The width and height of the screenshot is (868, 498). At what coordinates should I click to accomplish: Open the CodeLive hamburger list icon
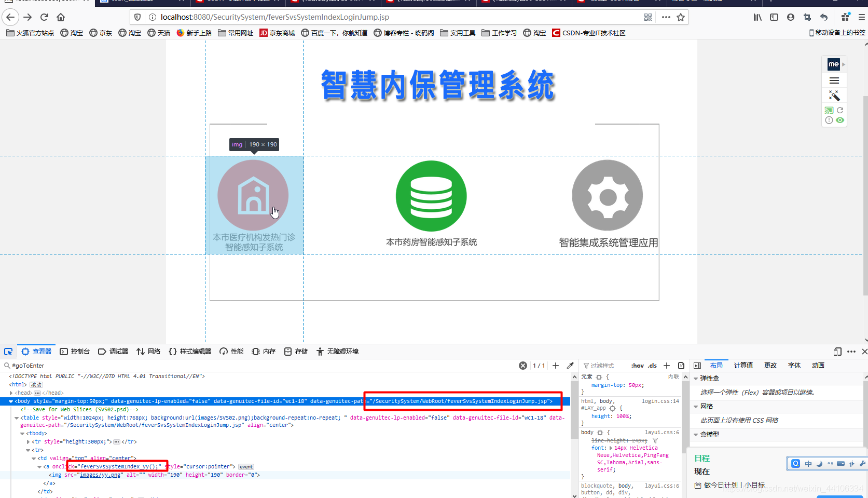point(834,80)
